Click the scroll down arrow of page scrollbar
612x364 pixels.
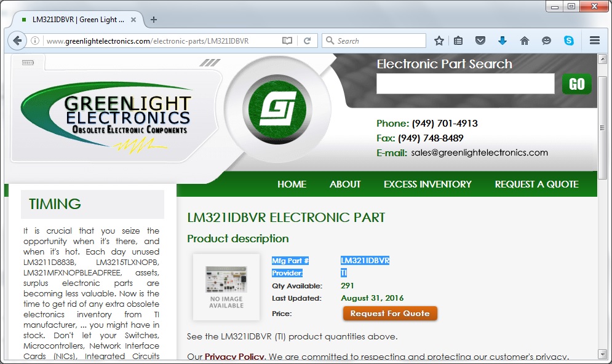point(602,354)
